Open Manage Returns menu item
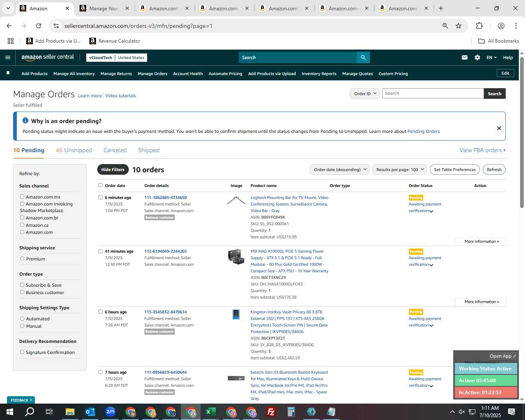525x420 pixels. click(116, 74)
